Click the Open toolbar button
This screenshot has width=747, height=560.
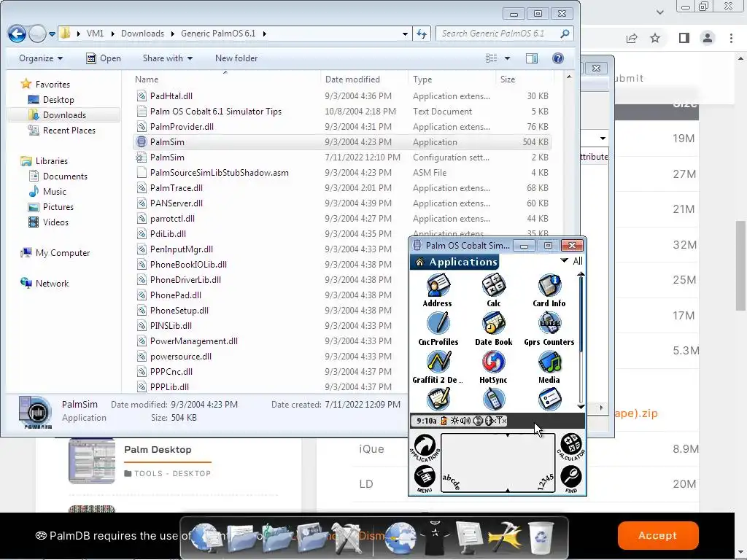(x=104, y=58)
